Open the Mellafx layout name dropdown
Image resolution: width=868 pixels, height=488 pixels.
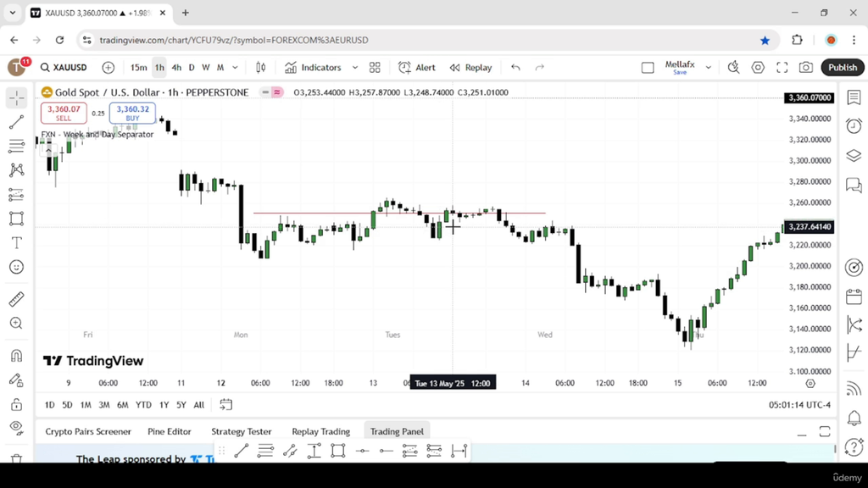pyautogui.click(x=708, y=68)
